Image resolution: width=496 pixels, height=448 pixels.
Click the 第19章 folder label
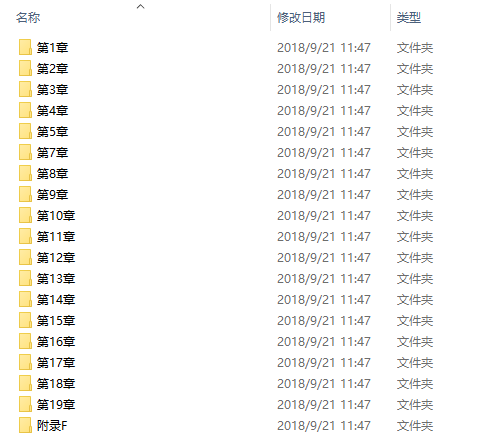56,405
